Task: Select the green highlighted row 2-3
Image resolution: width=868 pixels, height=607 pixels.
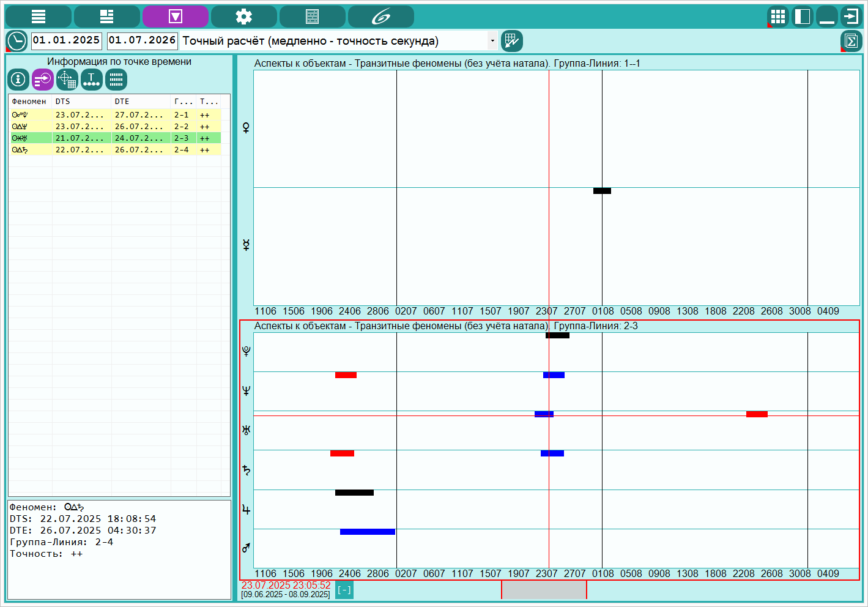Action: click(x=116, y=138)
